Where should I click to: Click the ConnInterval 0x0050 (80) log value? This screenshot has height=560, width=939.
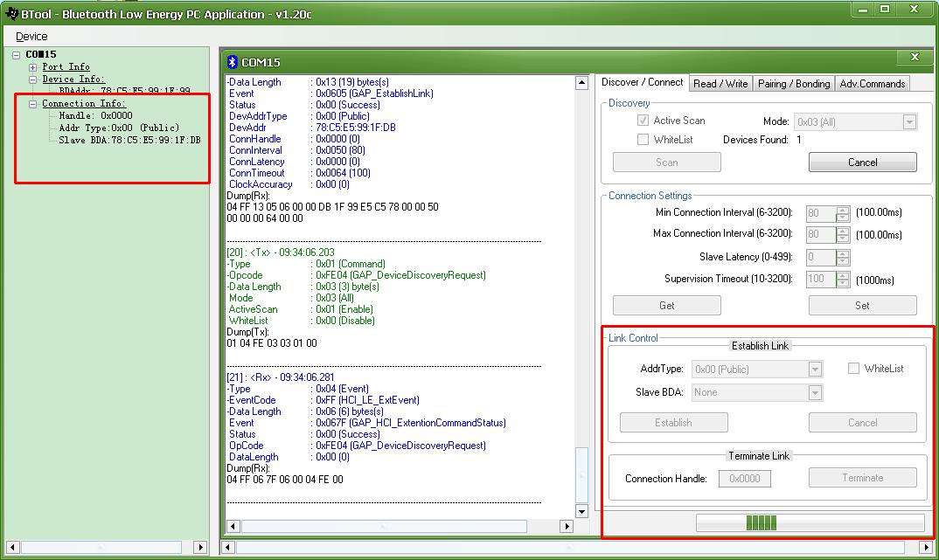(x=340, y=150)
